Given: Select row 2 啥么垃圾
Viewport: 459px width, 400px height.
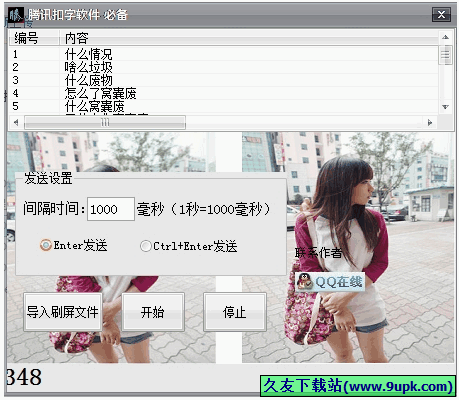Looking at the screenshot, I should point(223,67).
